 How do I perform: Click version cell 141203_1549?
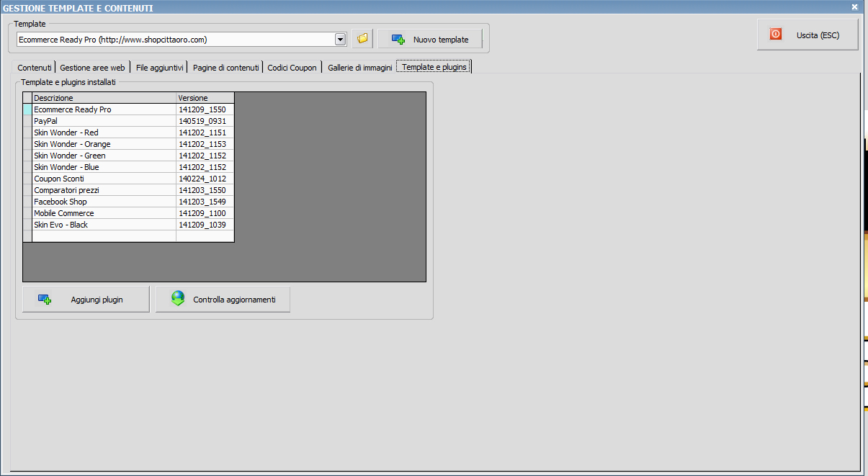[205, 202]
